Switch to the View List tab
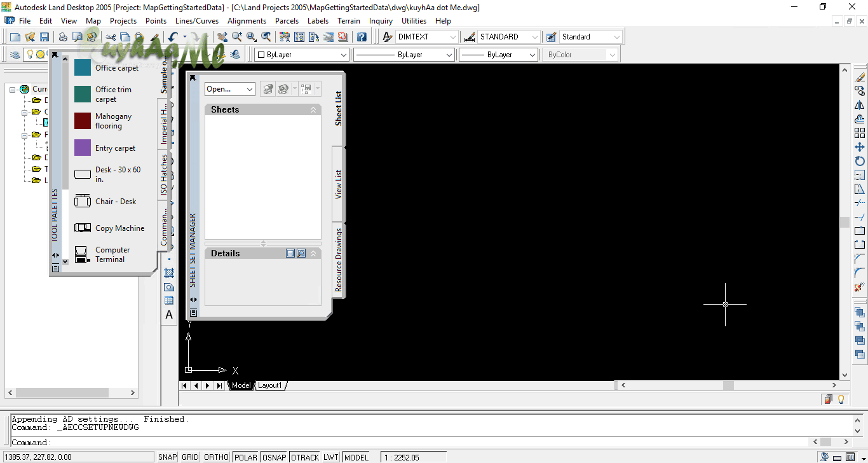Image resolution: width=868 pixels, height=463 pixels. point(338,184)
